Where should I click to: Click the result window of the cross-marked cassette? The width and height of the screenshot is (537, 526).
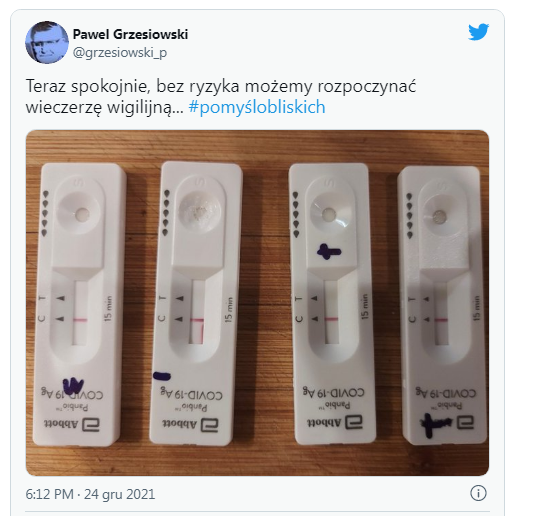(x=331, y=312)
